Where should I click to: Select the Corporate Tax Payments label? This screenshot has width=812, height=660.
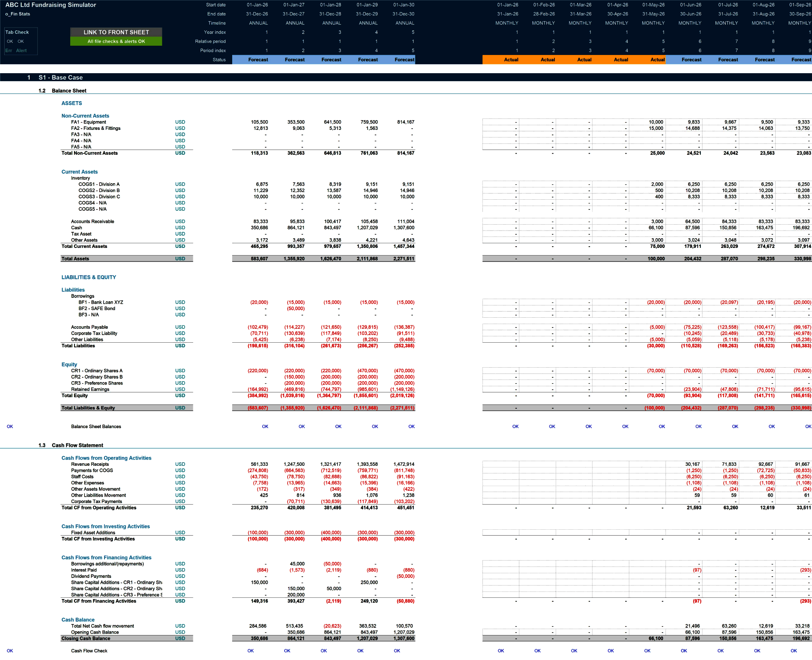pos(96,502)
